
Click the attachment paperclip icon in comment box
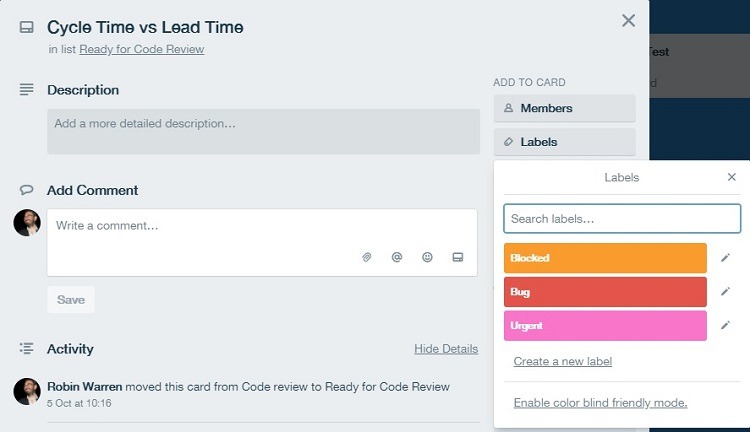(x=366, y=257)
